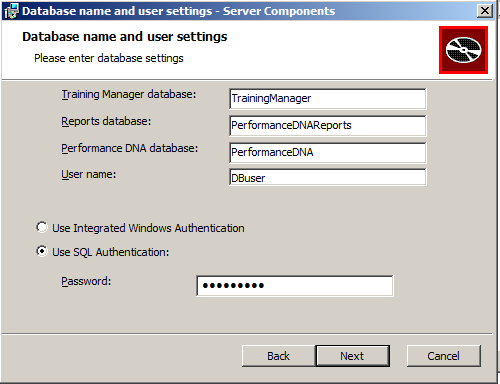Click the 'Reports database:' label
Image resolution: width=500 pixels, height=384 pixels.
(x=106, y=121)
